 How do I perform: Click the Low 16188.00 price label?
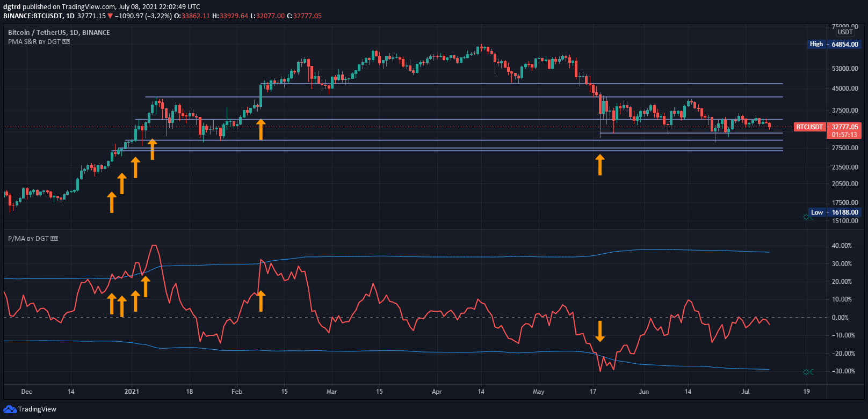coord(834,212)
